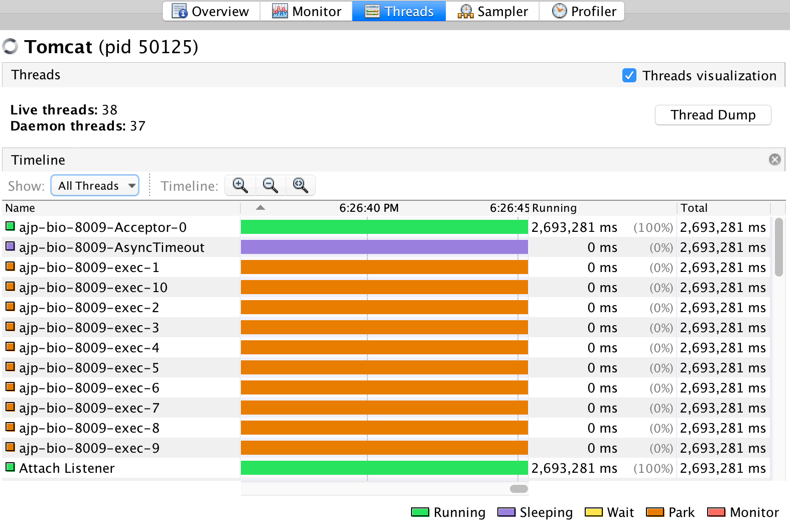
Task: Open the Sampler tab
Action: (x=492, y=11)
